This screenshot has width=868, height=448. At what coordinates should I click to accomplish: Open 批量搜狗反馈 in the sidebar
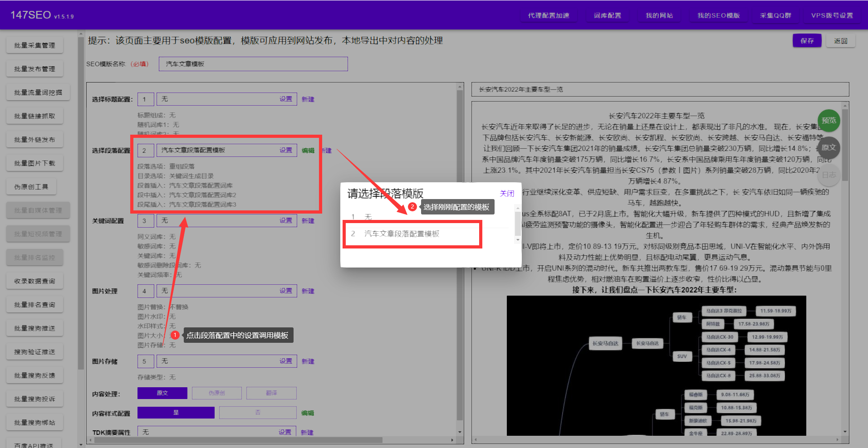point(34,375)
